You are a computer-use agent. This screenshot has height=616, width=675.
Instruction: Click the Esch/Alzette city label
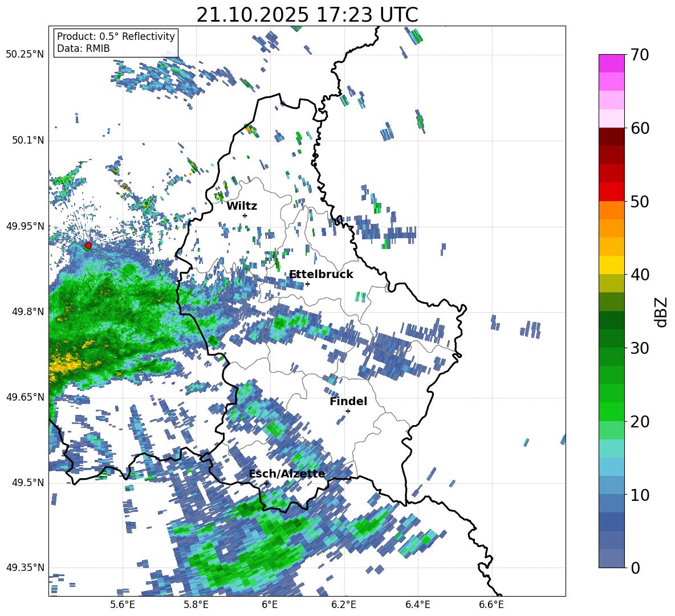coord(287,474)
